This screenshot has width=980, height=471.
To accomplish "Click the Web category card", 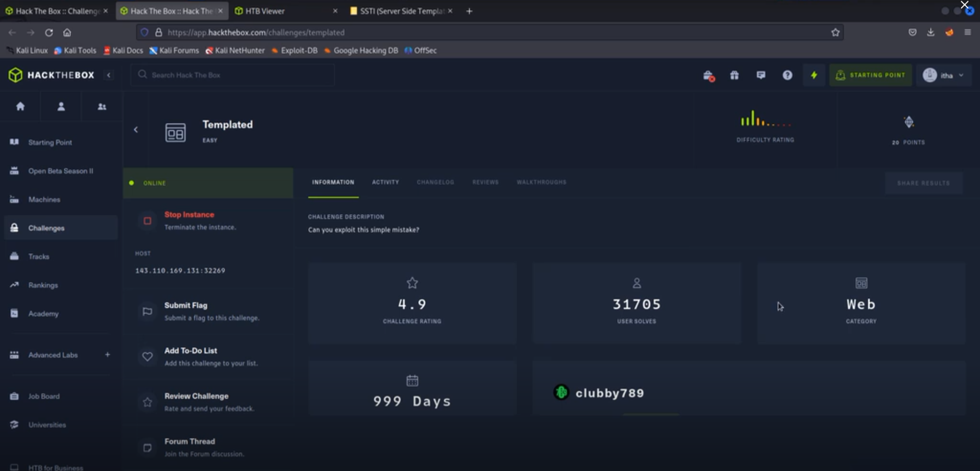I will click(861, 303).
